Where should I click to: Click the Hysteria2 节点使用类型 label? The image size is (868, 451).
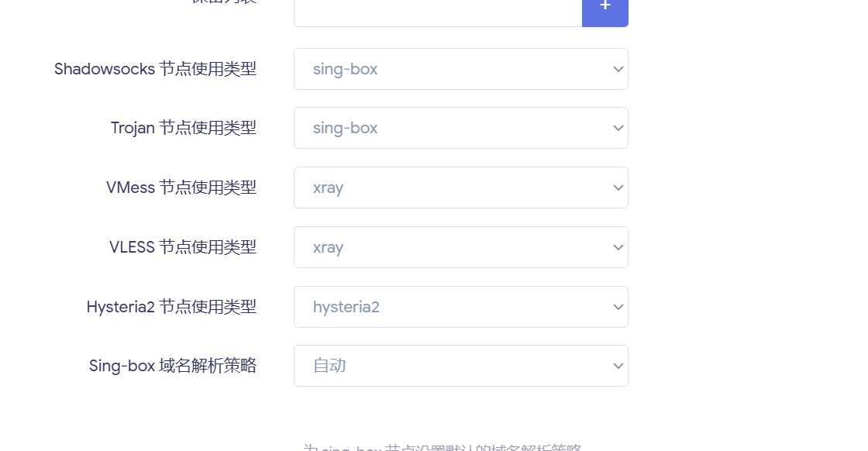170,307
